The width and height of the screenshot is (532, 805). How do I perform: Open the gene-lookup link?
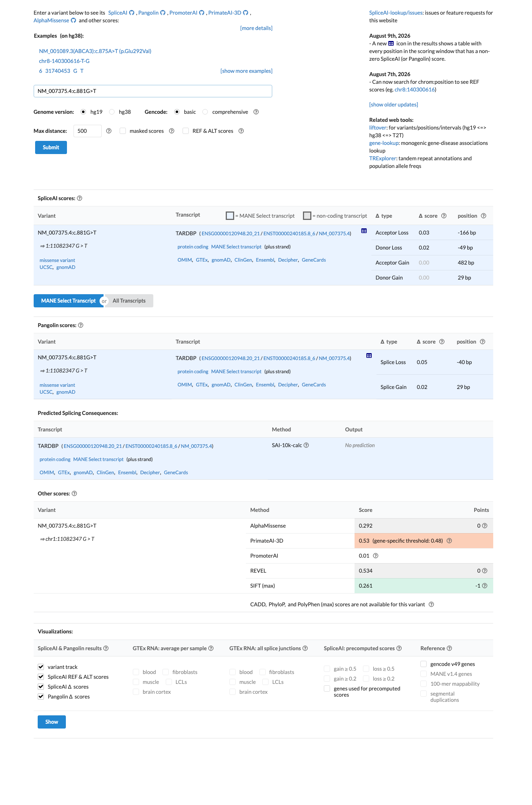pos(384,143)
